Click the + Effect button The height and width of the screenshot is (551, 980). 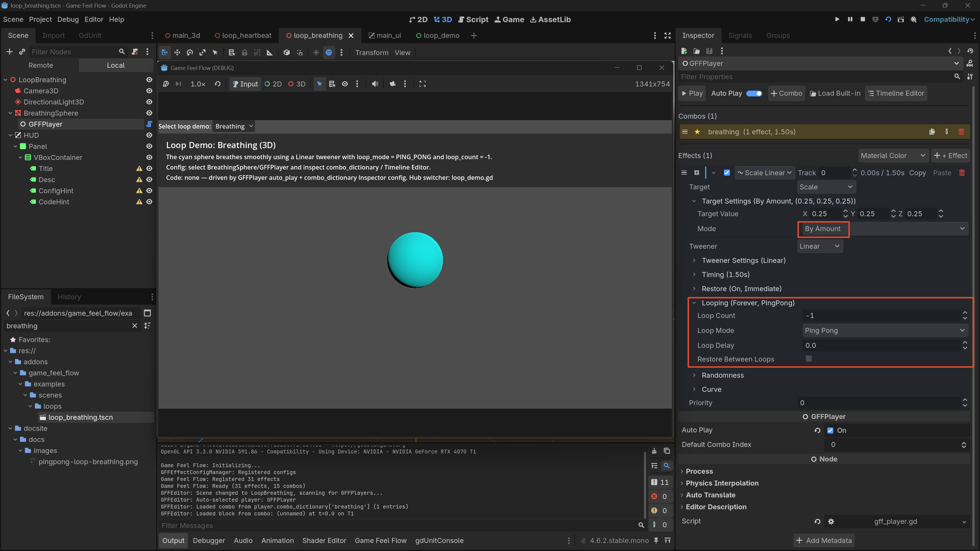point(950,155)
